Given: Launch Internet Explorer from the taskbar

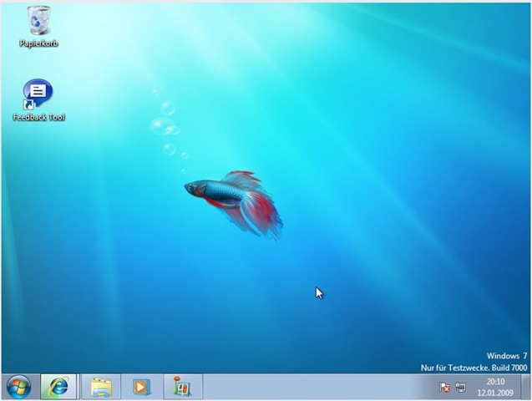Looking at the screenshot, I should pyautogui.click(x=58, y=387).
